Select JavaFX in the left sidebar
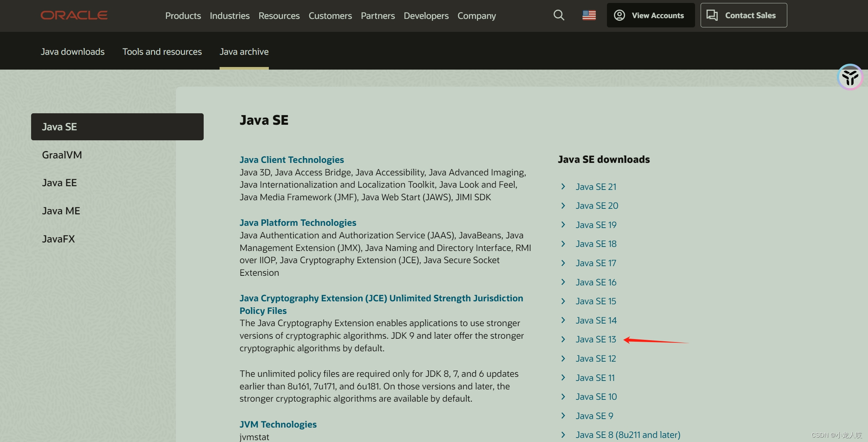The height and width of the screenshot is (442, 868). 59,239
